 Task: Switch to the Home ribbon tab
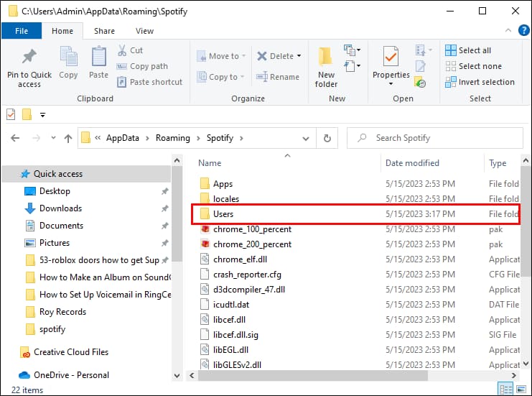(x=62, y=31)
